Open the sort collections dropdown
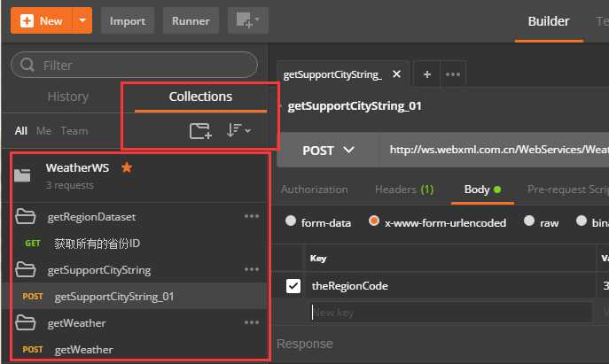The image size is (609, 364). coord(238,130)
